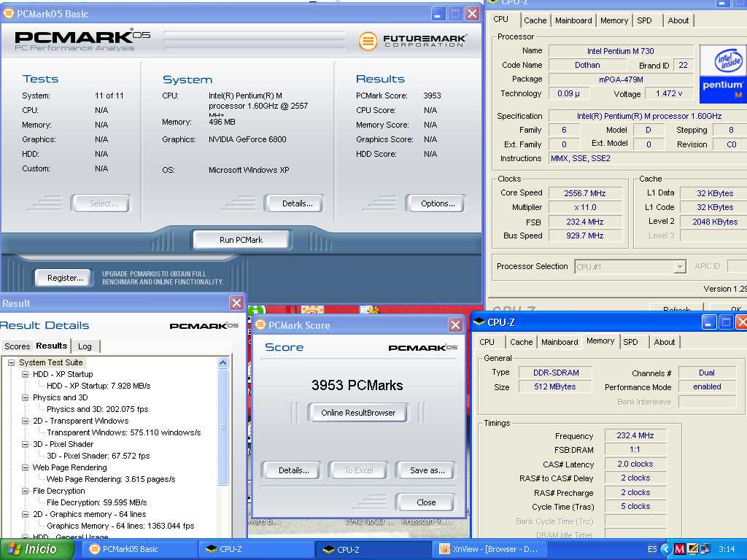747x560 pixels.
Task: Open the CPU tab in the Memory CPU-Z window
Action: pyautogui.click(x=487, y=342)
